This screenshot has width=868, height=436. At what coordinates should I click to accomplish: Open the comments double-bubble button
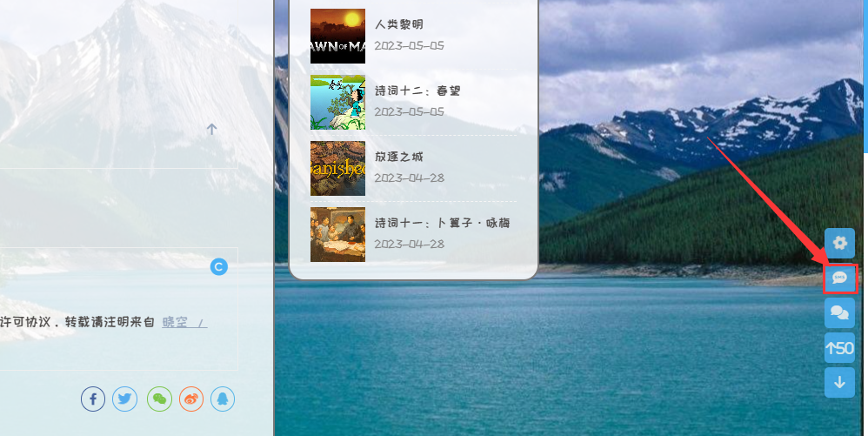pyautogui.click(x=839, y=312)
